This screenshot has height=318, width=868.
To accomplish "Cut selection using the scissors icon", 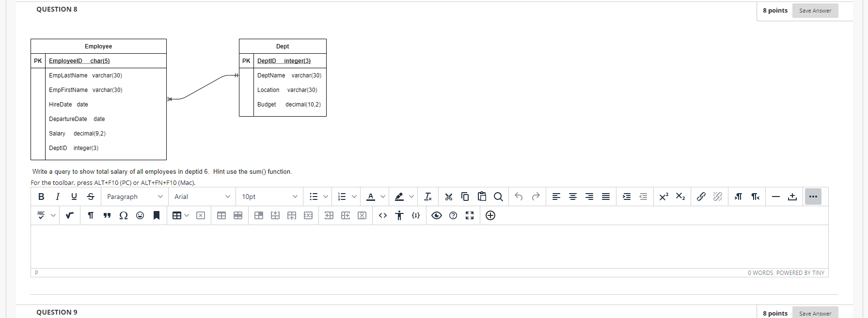I will pyautogui.click(x=449, y=197).
